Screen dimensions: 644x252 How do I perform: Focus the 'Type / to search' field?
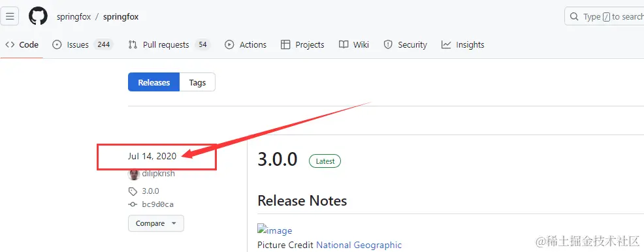(605, 17)
